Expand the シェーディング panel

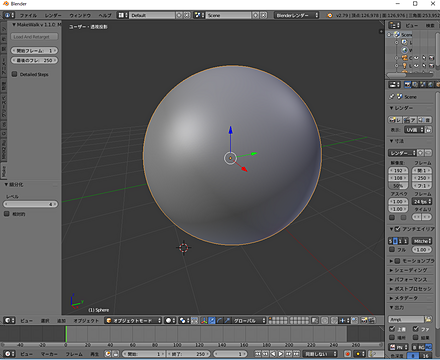click(411, 270)
